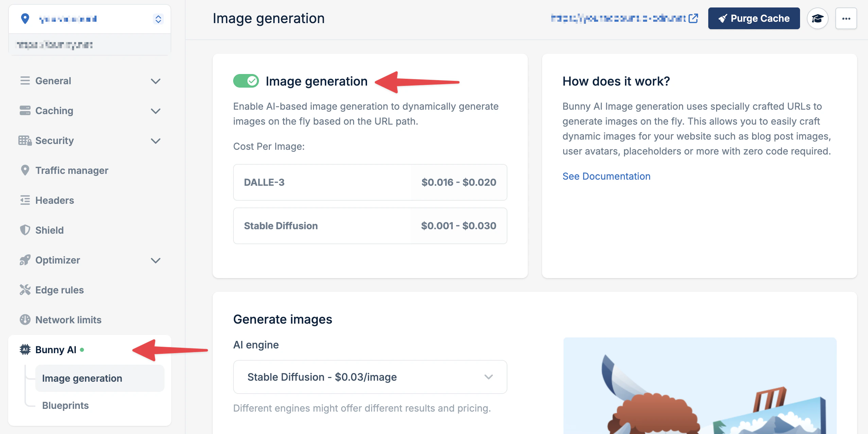This screenshot has height=434, width=868.
Task: Click the location pin icon in zone selector
Action: pyautogui.click(x=25, y=19)
